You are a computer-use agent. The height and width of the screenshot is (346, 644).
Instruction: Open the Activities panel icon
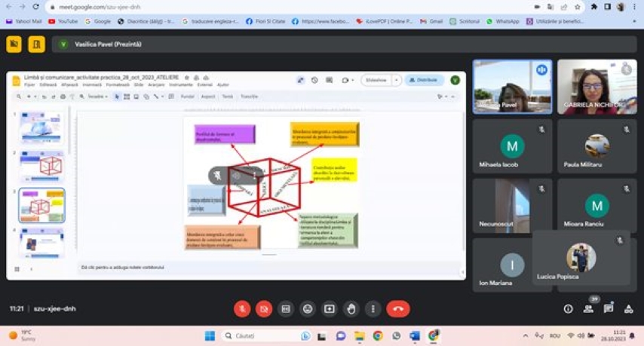629,308
